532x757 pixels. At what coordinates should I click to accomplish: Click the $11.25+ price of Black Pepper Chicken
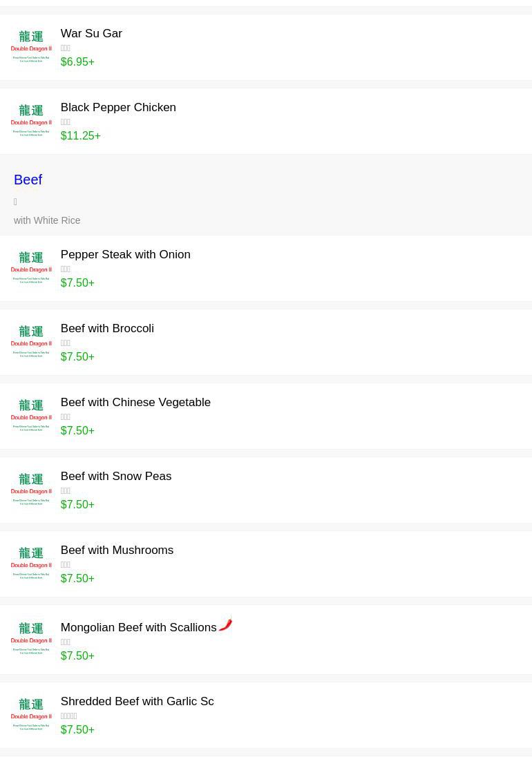pyautogui.click(x=80, y=136)
